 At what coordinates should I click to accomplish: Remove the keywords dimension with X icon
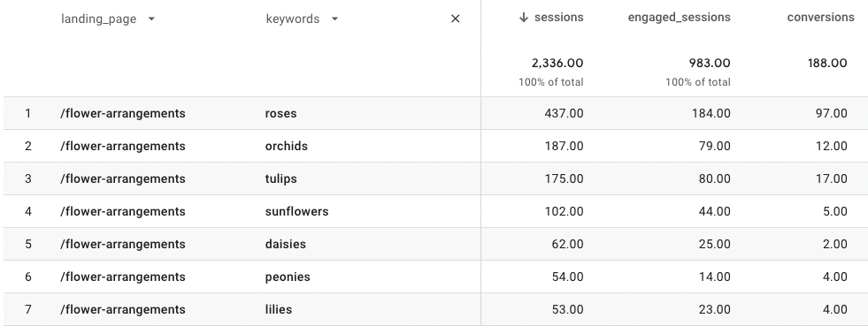pyautogui.click(x=455, y=19)
